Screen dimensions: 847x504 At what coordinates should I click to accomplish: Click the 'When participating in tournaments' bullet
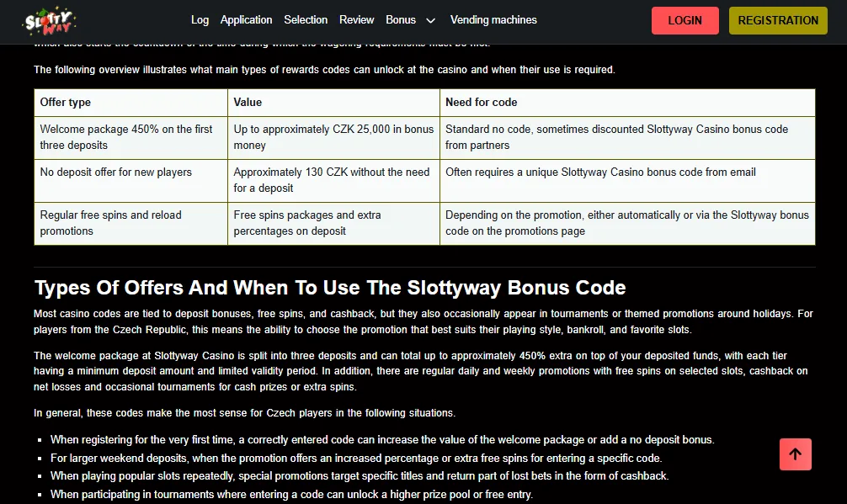pyautogui.click(x=291, y=494)
